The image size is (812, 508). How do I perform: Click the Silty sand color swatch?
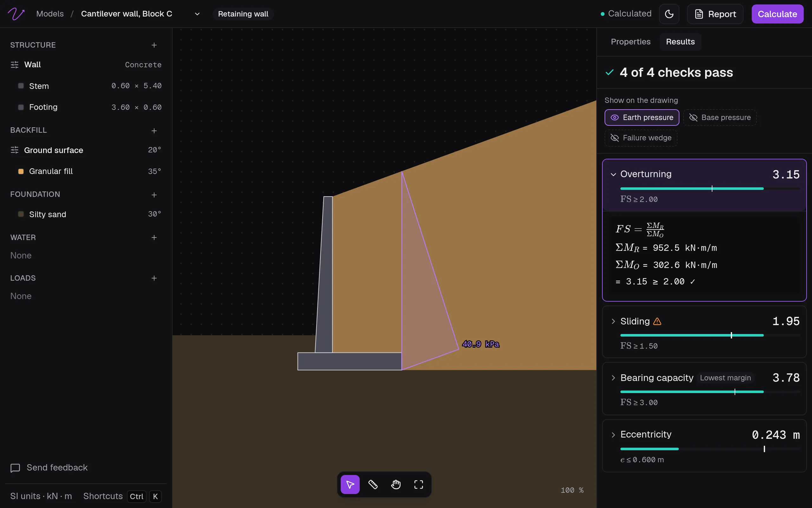pyautogui.click(x=21, y=214)
